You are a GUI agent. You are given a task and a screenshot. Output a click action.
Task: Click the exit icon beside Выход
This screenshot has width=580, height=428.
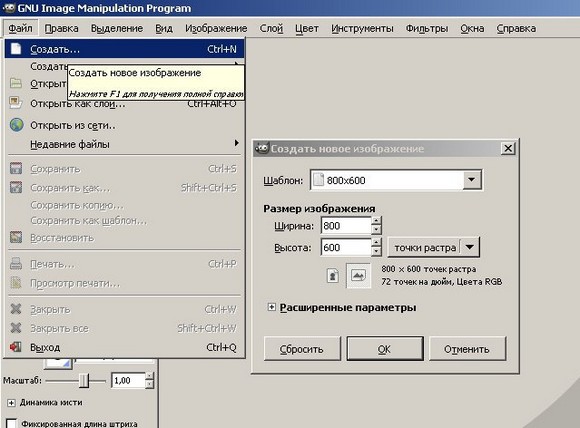point(16,347)
